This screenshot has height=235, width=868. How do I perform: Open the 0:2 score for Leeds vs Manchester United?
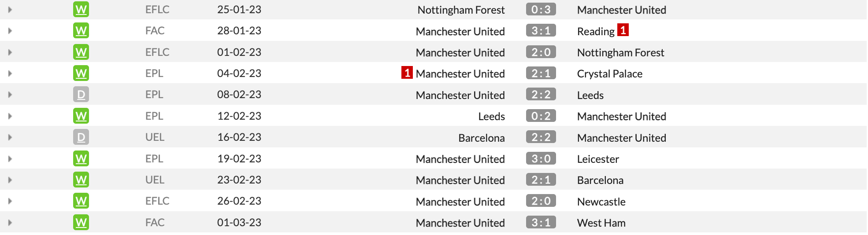541,116
